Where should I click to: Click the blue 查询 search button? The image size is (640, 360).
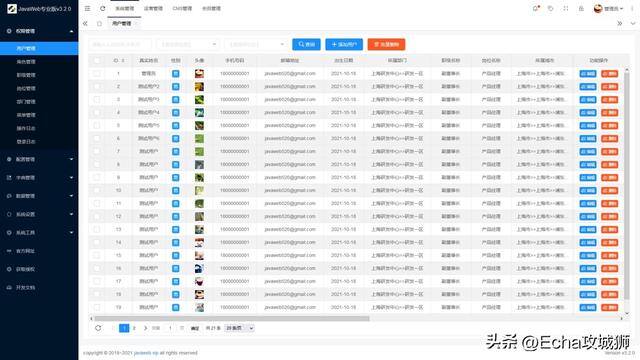click(307, 44)
